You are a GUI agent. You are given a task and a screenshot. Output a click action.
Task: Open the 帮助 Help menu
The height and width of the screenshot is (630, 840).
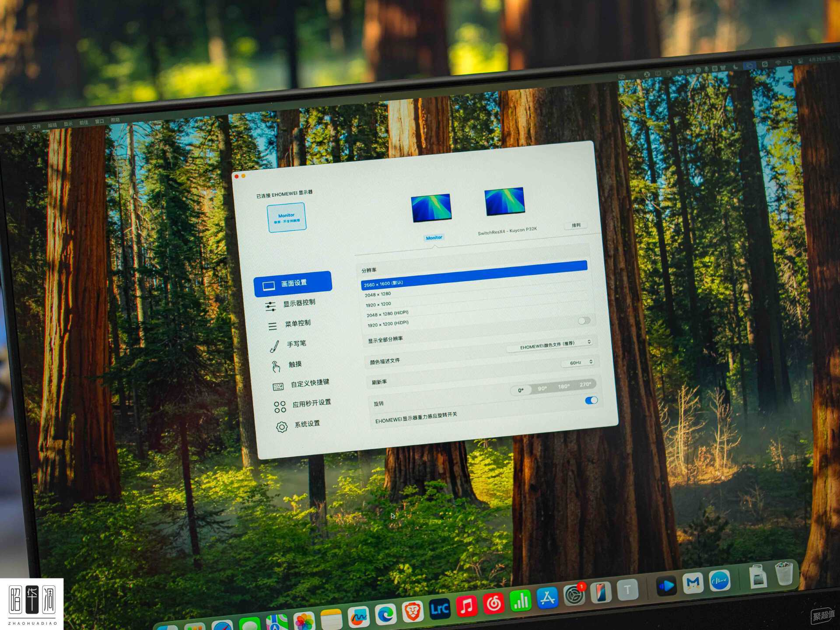tap(115, 120)
